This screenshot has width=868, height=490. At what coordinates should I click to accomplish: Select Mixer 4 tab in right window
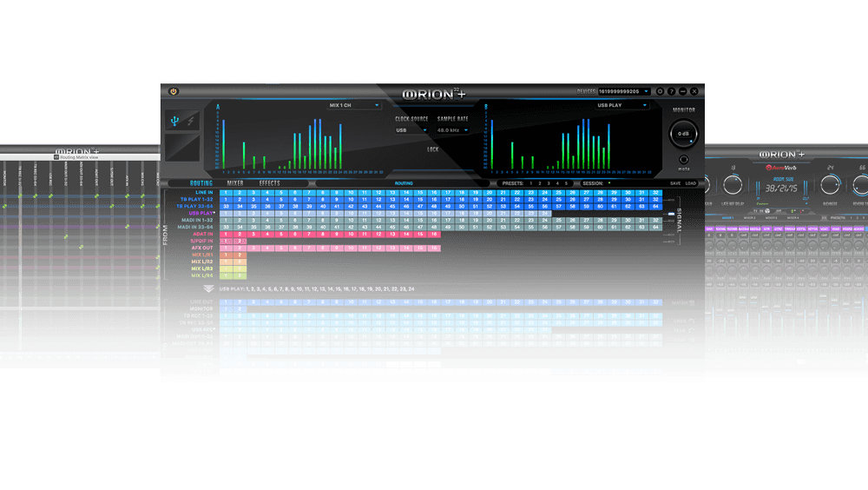[x=792, y=218]
